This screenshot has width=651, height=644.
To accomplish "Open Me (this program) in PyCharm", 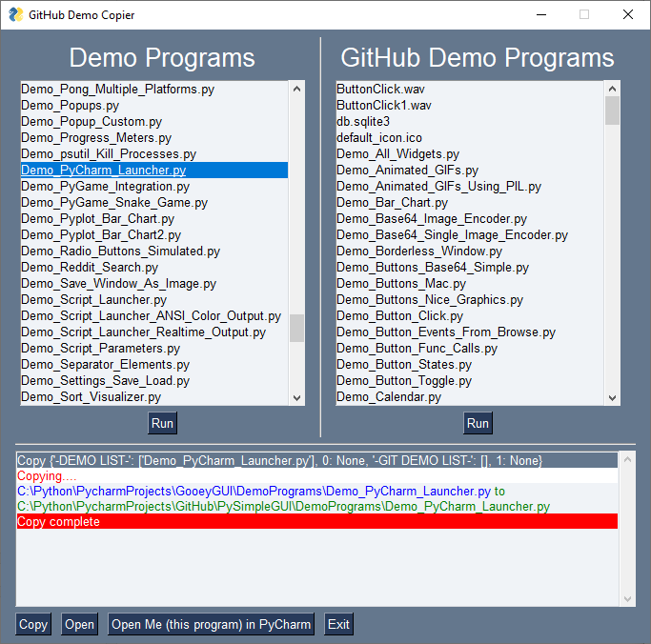I will pyautogui.click(x=211, y=624).
